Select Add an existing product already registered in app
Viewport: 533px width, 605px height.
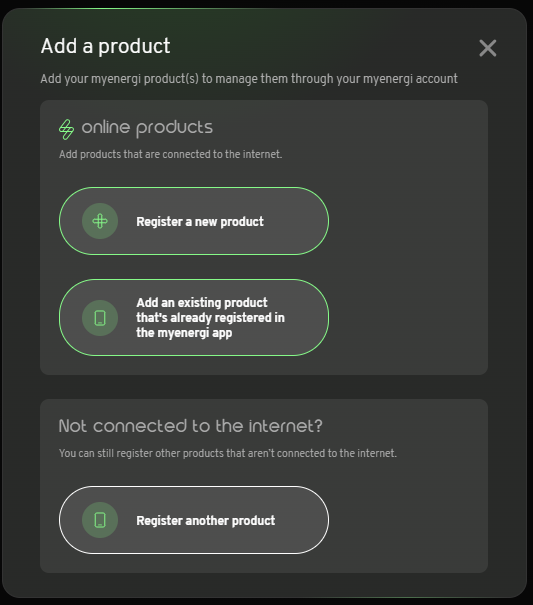coord(194,318)
